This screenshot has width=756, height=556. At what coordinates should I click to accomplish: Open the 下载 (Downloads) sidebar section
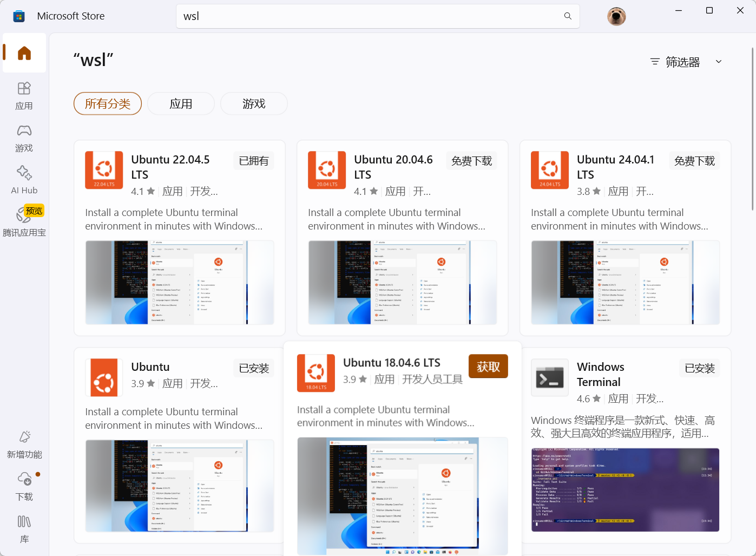[x=24, y=486]
